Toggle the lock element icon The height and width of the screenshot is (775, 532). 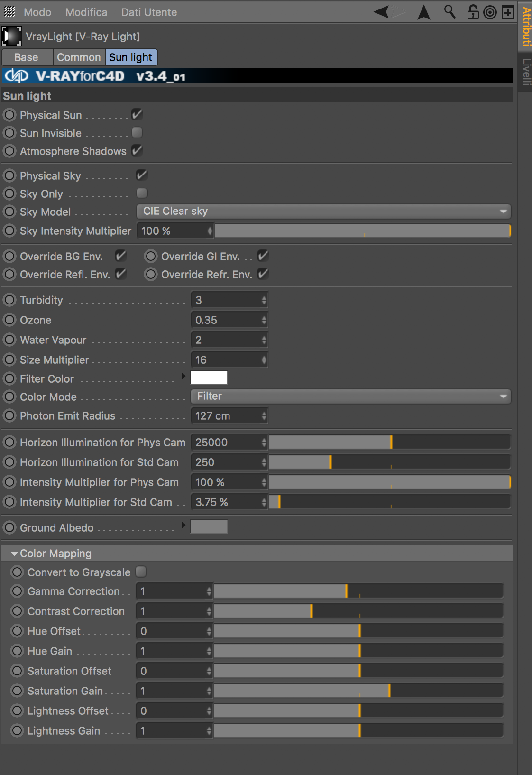click(x=473, y=12)
